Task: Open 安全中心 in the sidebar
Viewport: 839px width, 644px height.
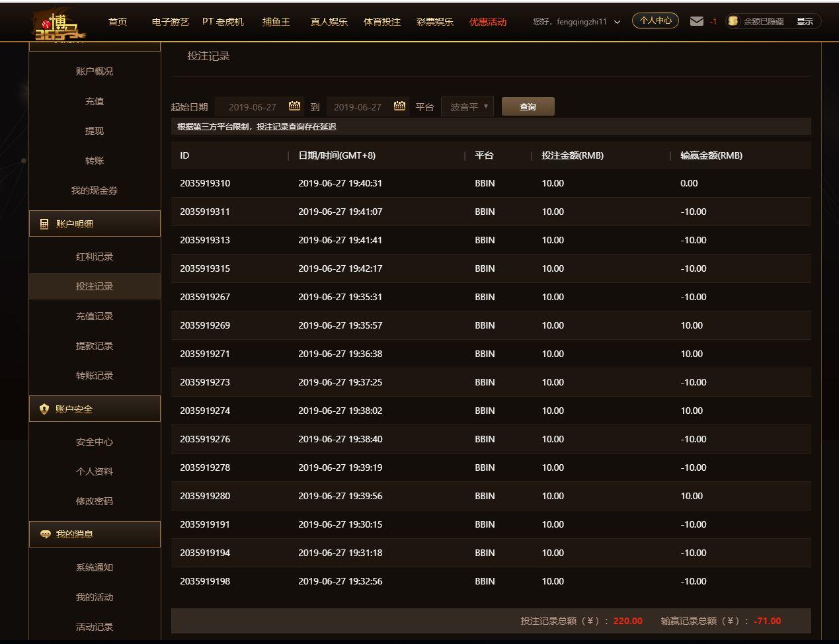Action: click(x=95, y=442)
